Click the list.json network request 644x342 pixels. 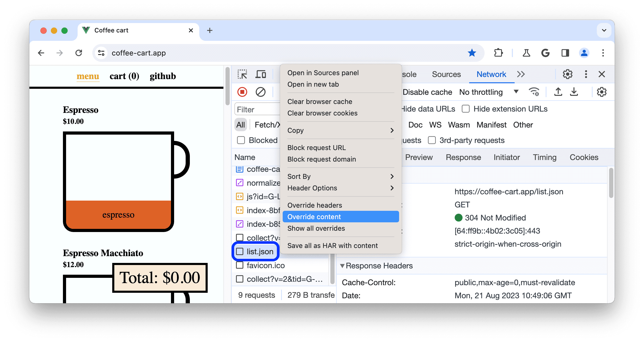(x=260, y=251)
